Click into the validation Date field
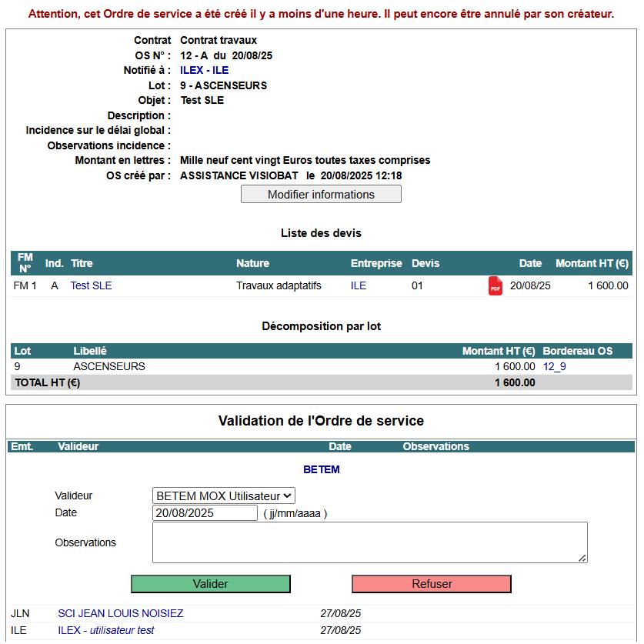The height and width of the screenshot is (644, 644). coord(205,513)
